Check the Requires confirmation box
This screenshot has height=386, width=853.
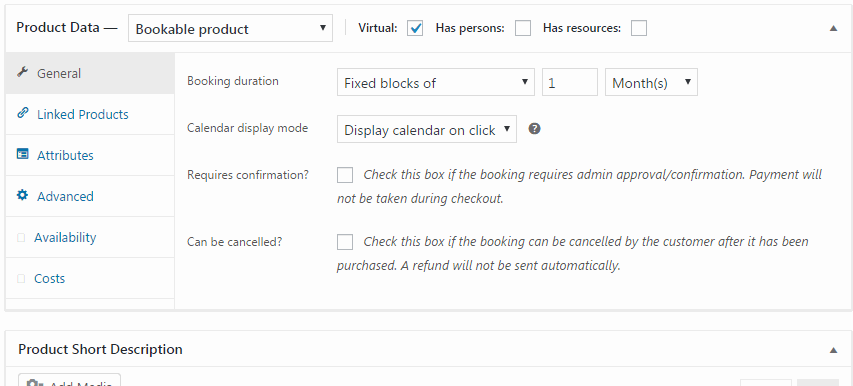click(345, 175)
